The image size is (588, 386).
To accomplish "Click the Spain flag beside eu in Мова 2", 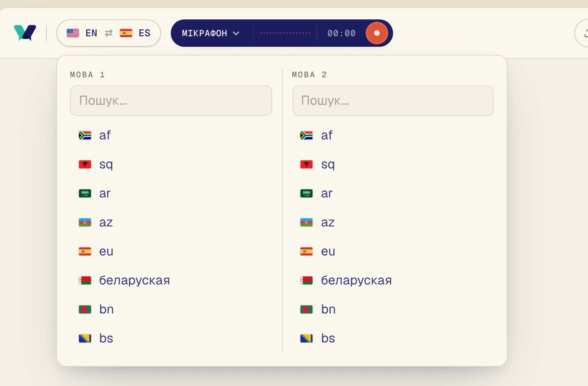I will click(306, 251).
